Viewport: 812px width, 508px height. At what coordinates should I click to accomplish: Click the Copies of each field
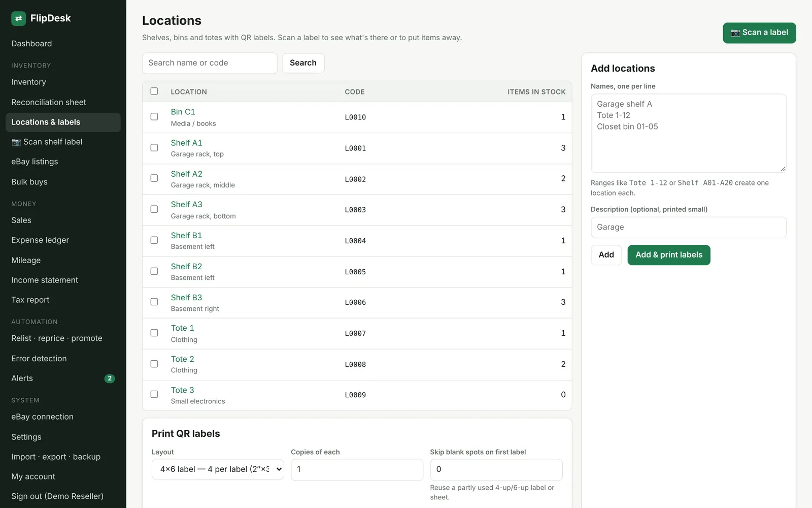(x=357, y=469)
